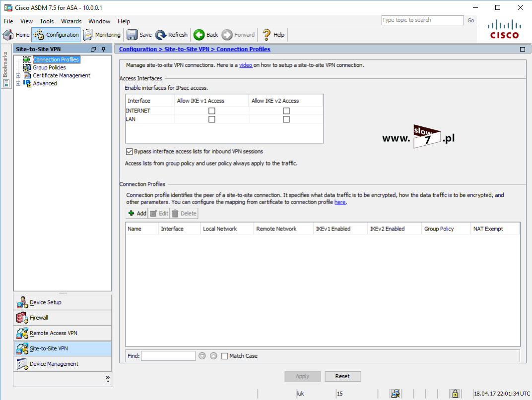Sort table by Name column
The image size is (532, 400).
click(142, 229)
